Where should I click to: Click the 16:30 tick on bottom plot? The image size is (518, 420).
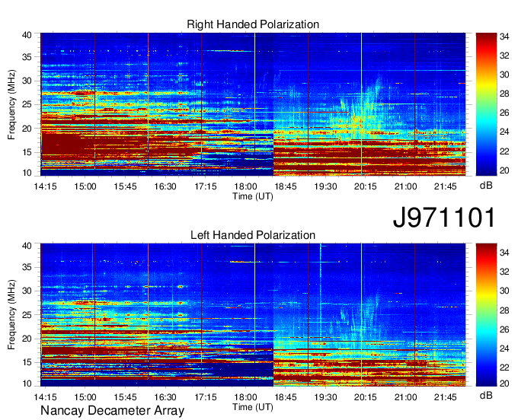tap(165, 397)
